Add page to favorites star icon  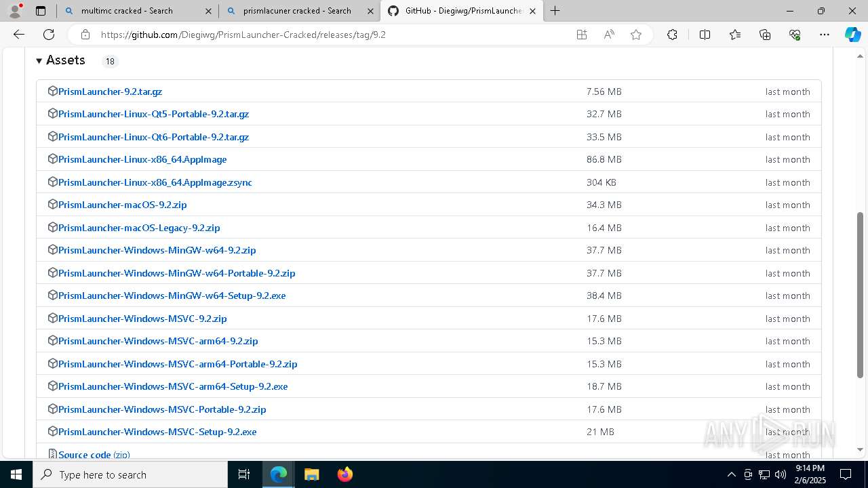(636, 35)
